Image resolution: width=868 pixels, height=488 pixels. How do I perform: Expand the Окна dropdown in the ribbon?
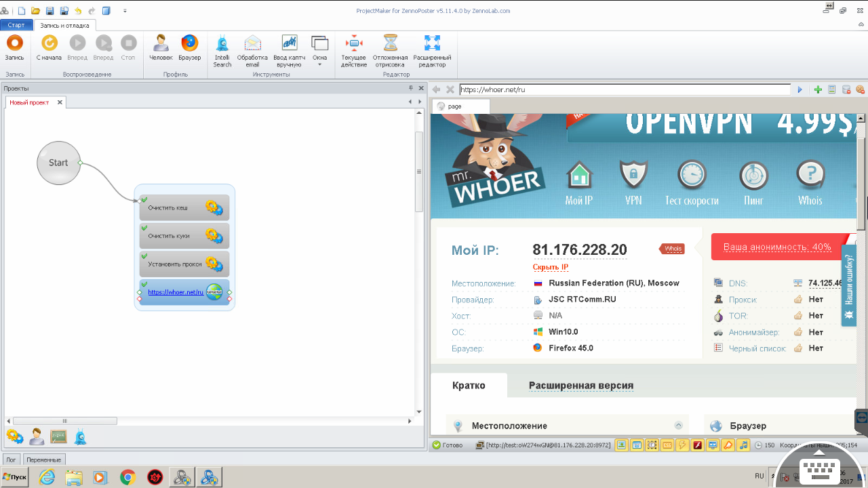[319, 52]
